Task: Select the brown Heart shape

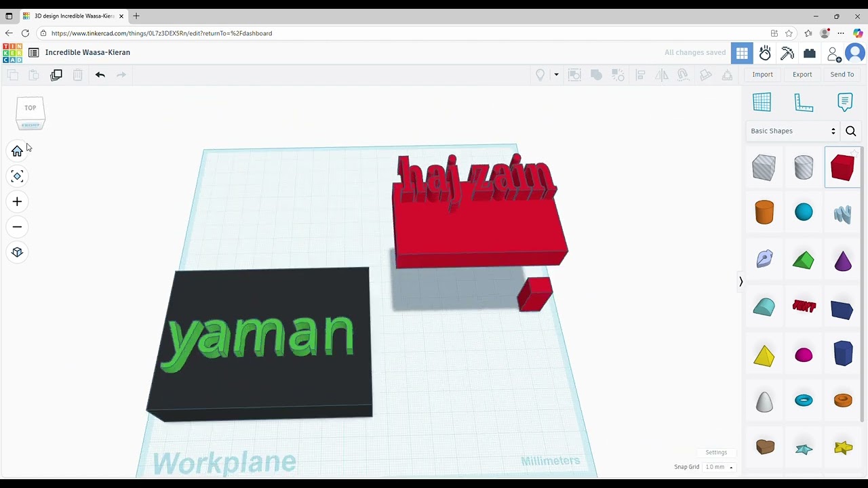Action: tap(765, 447)
